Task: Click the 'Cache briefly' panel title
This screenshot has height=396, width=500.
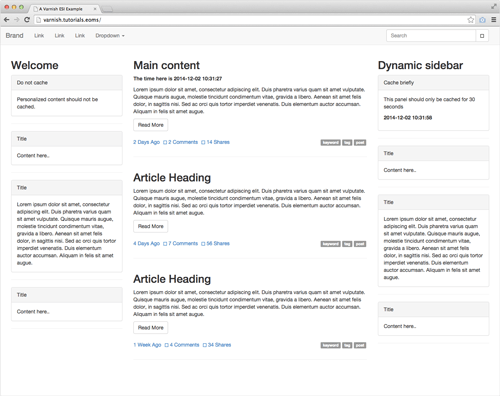Action: [399, 83]
